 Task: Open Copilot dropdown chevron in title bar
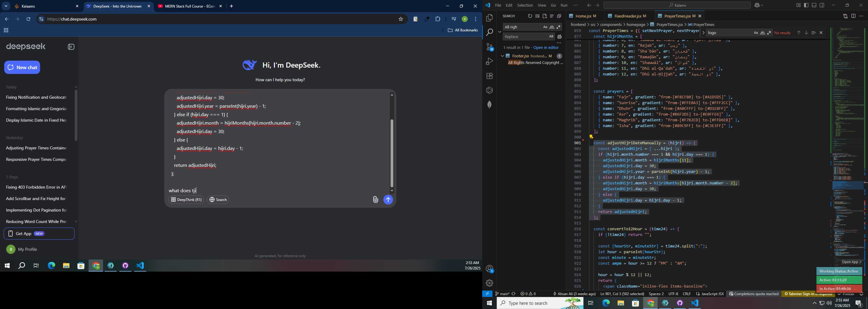pos(762,5)
